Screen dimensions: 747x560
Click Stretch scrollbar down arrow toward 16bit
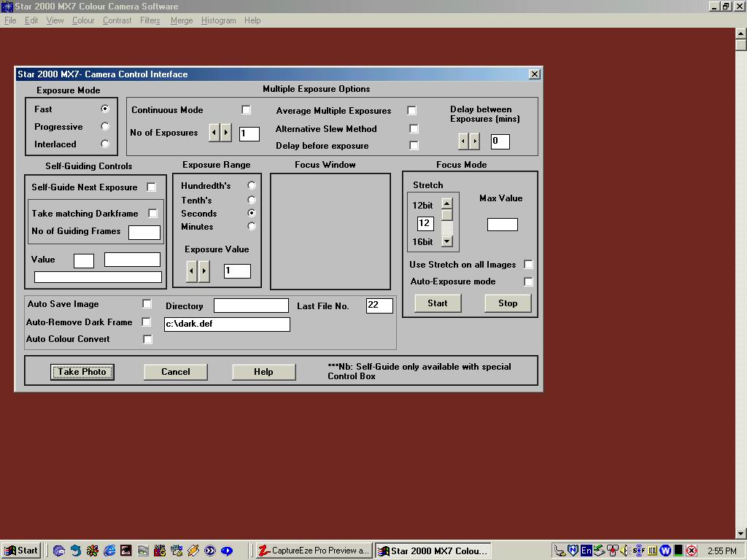pyautogui.click(x=446, y=241)
